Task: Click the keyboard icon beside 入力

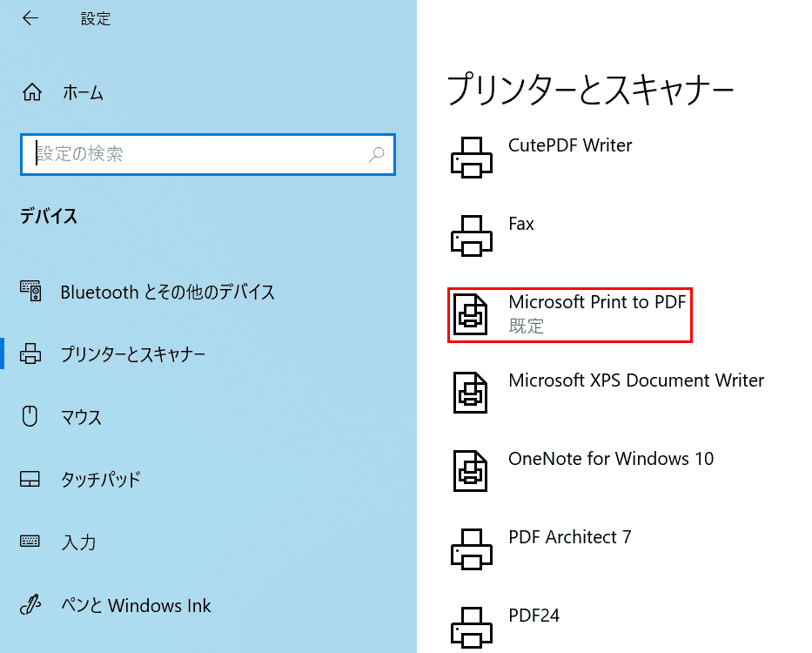Action: point(30,541)
